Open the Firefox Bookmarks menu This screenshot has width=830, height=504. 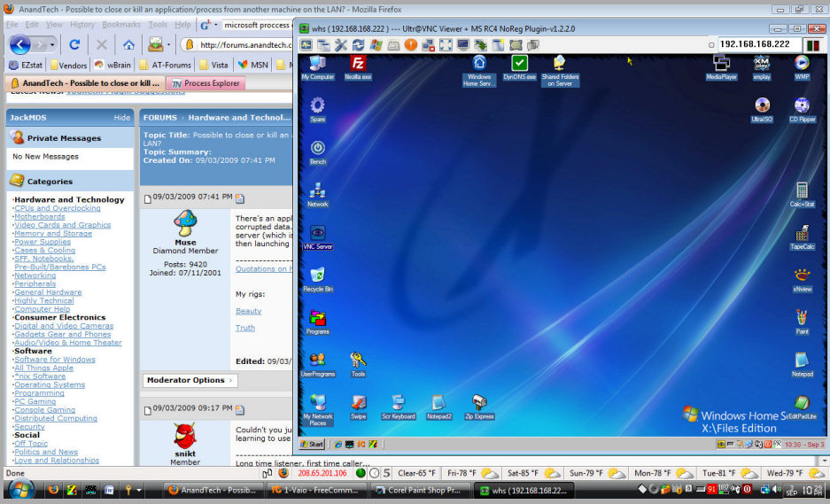click(x=121, y=24)
